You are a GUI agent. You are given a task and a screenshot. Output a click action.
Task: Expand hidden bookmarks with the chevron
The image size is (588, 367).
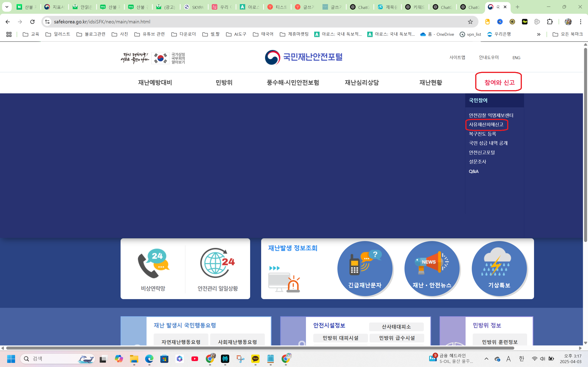point(539,34)
